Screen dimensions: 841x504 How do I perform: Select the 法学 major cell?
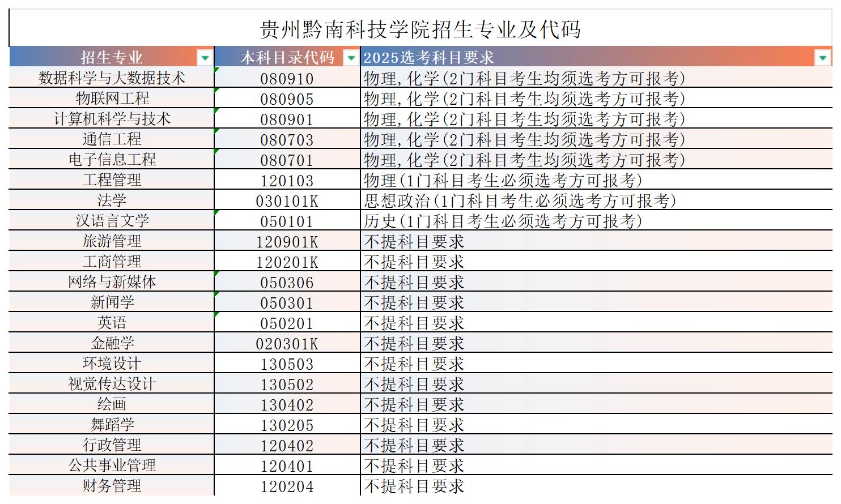(111, 200)
